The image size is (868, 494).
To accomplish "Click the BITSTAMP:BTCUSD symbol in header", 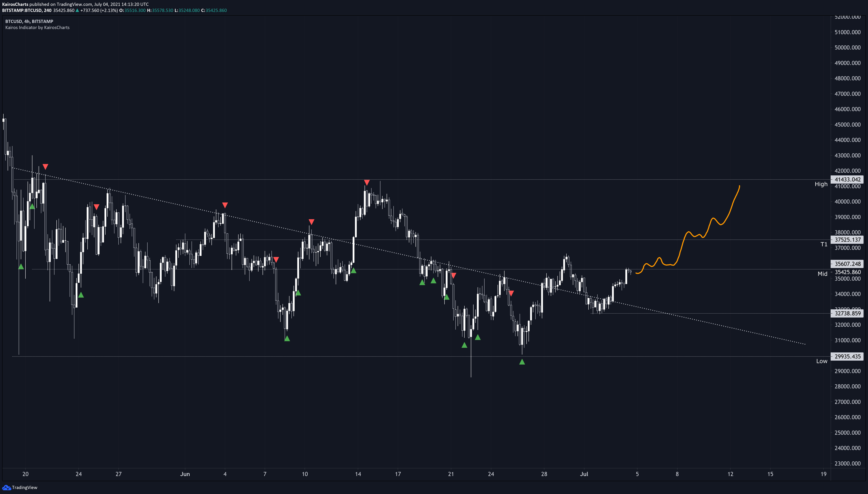I will tap(22, 11).
